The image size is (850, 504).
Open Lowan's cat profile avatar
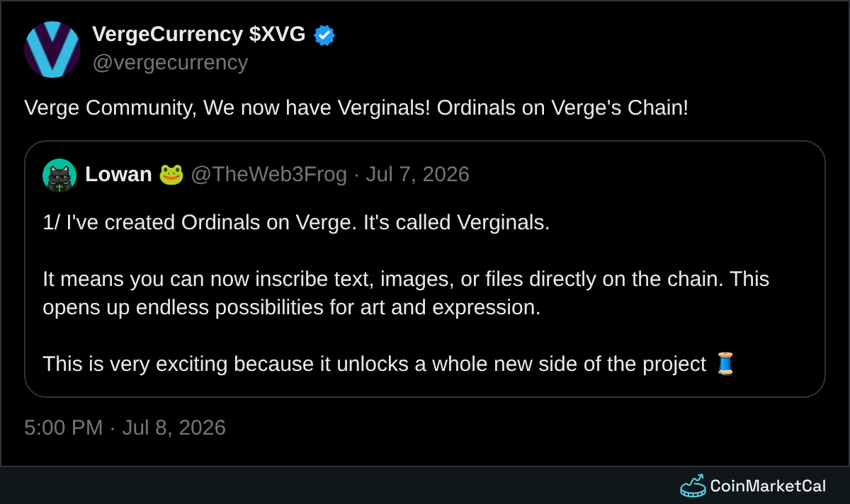(59, 175)
